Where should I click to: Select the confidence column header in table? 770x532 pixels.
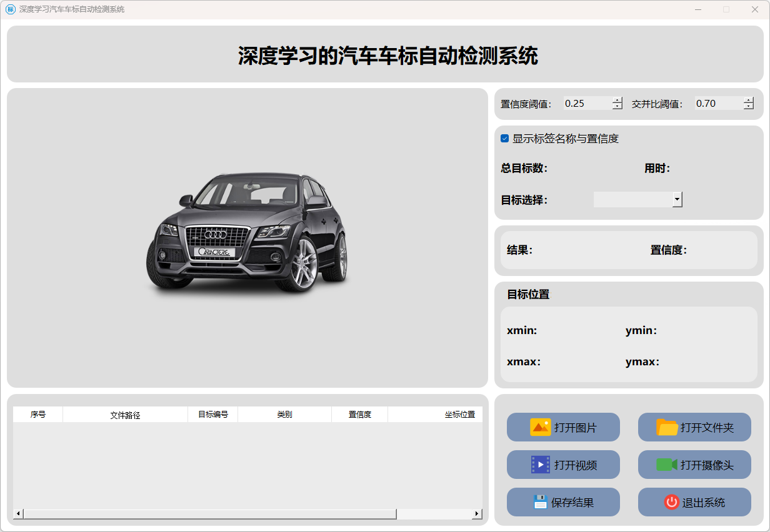pyautogui.click(x=359, y=415)
